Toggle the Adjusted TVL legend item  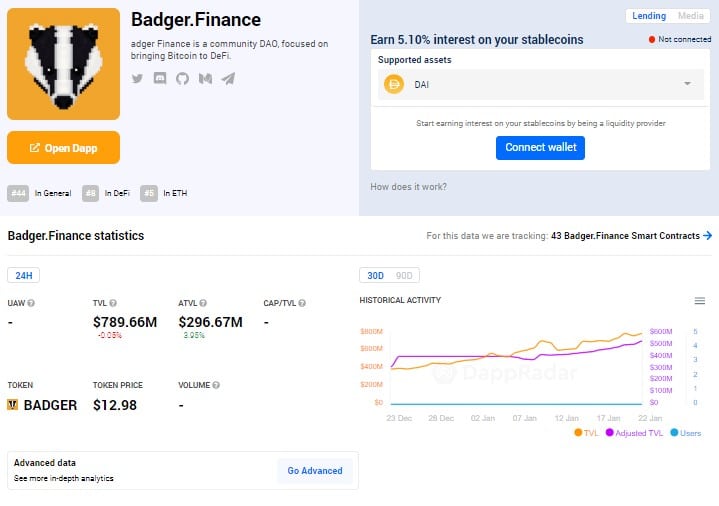[634, 433]
